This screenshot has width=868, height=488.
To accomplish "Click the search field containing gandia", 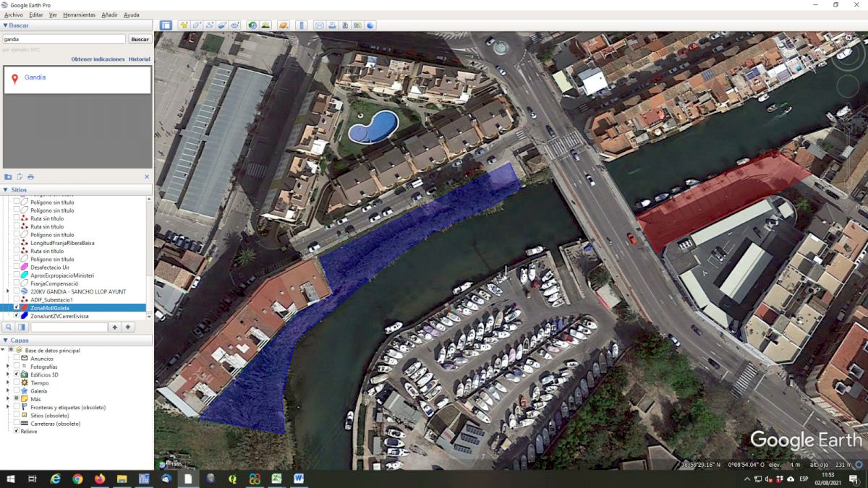I will [64, 39].
